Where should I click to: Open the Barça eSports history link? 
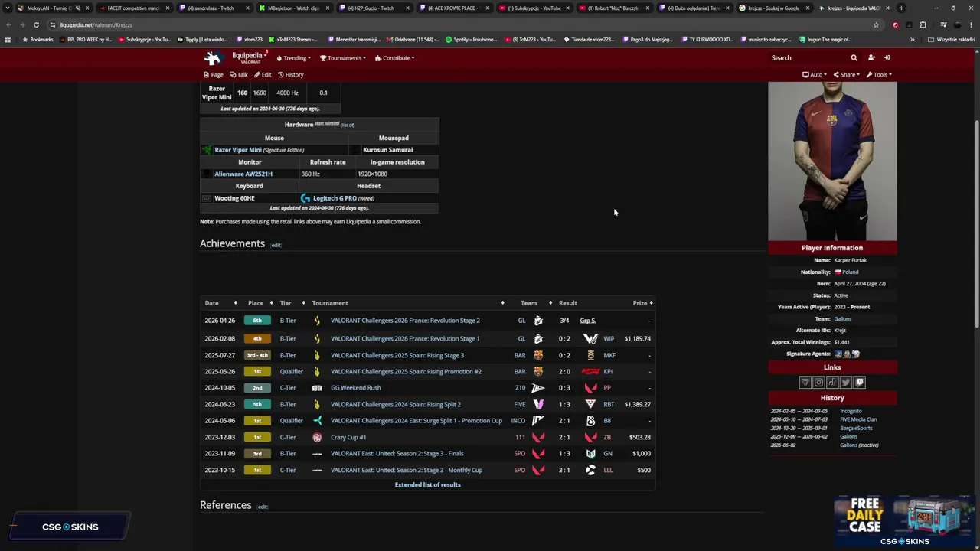(x=856, y=428)
